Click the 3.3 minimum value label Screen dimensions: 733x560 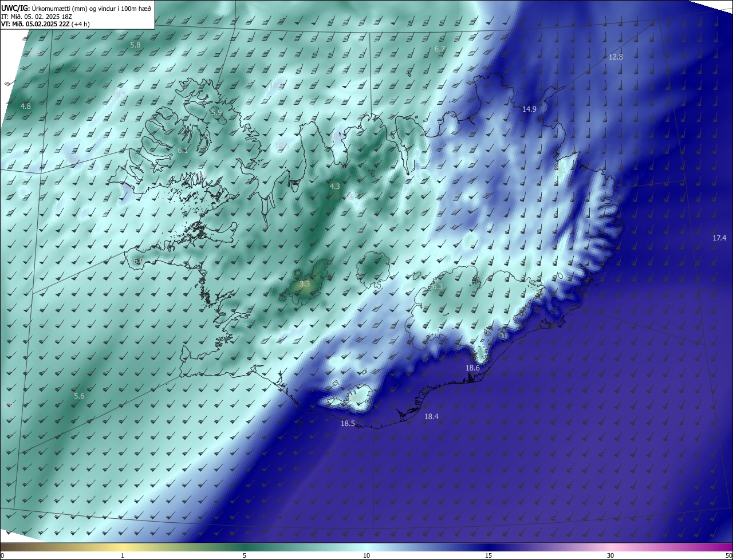[305, 283]
